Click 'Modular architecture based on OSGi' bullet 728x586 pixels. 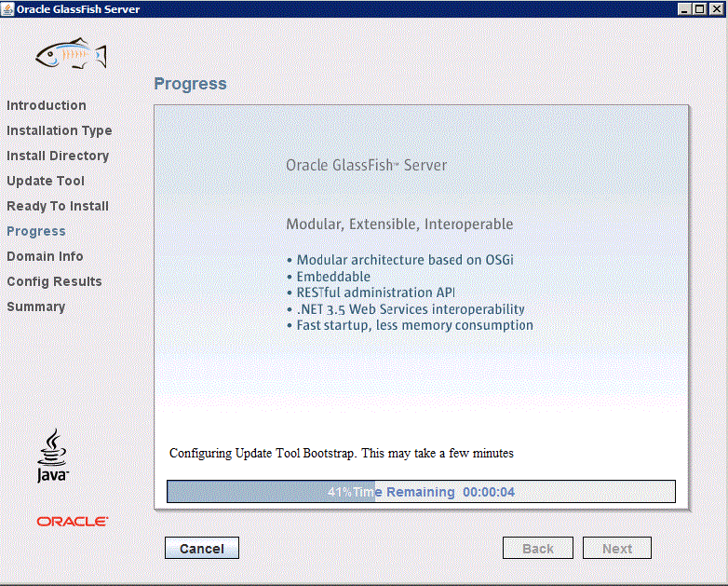[x=400, y=260]
